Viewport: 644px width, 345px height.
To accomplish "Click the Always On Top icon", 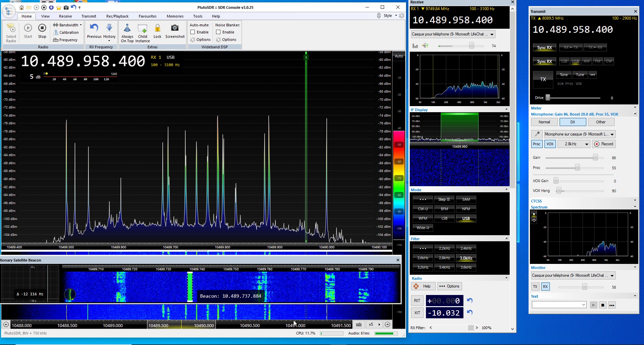I will point(127,28).
